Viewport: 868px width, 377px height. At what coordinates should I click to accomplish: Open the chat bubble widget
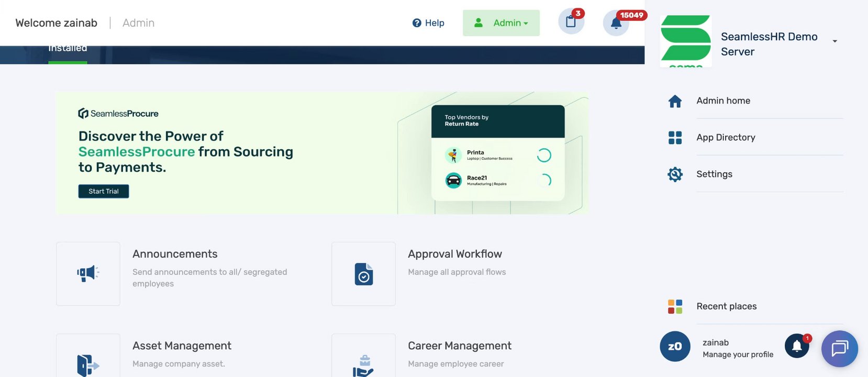pyautogui.click(x=840, y=349)
